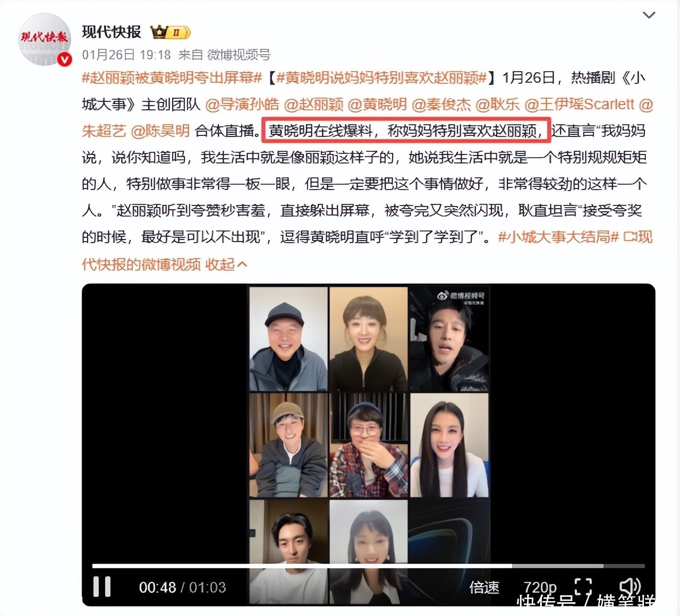Image resolution: width=680 pixels, height=616 pixels.
Task: Click the 现代快报 account name
Action: click(112, 32)
